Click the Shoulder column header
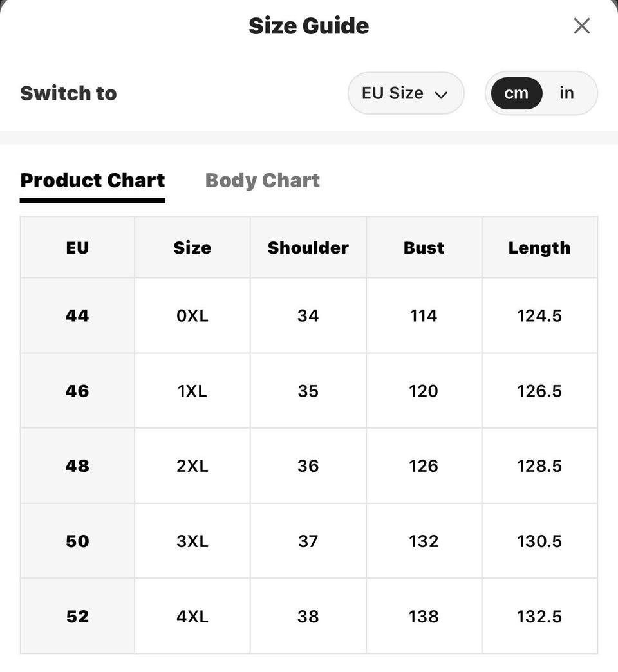 tap(308, 247)
